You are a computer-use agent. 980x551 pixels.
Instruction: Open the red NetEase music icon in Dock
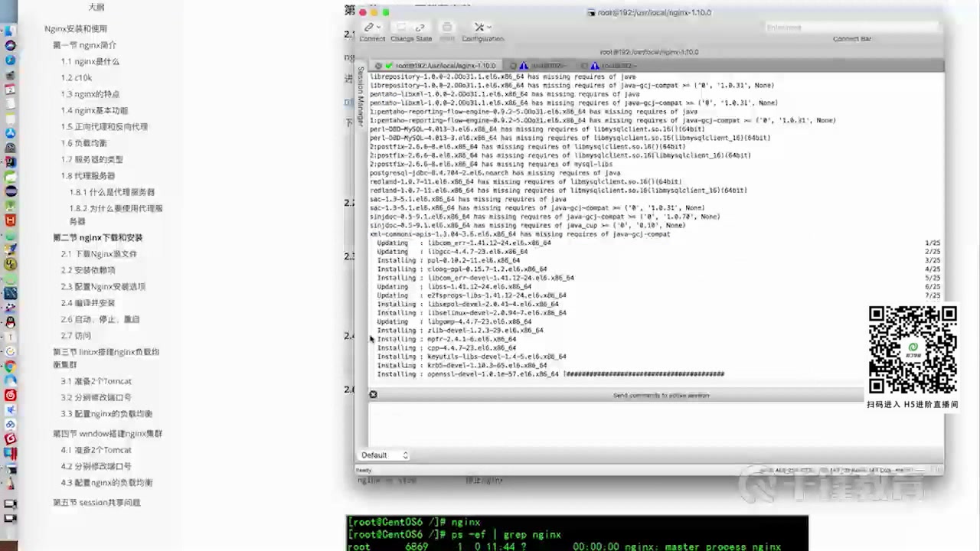[11, 396]
